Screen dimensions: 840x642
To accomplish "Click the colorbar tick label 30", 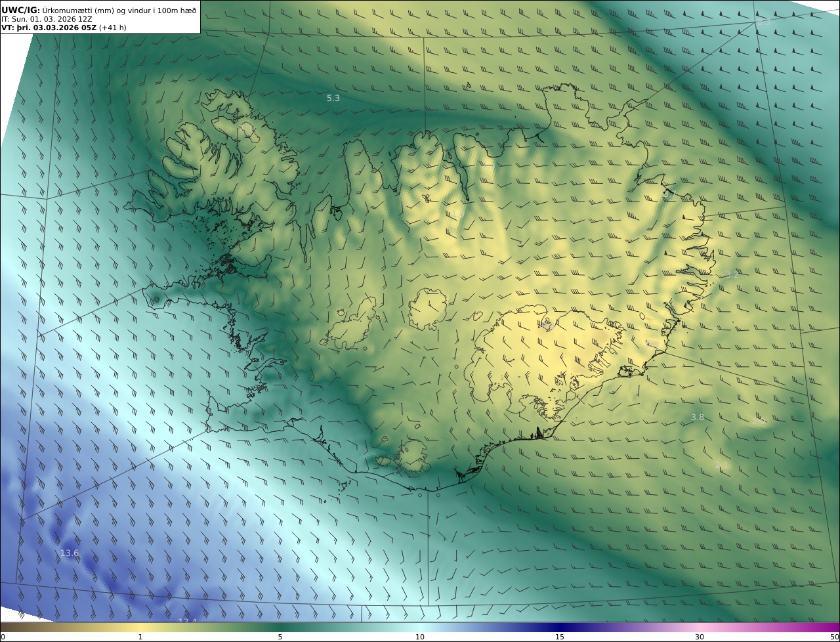I will [700, 637].
